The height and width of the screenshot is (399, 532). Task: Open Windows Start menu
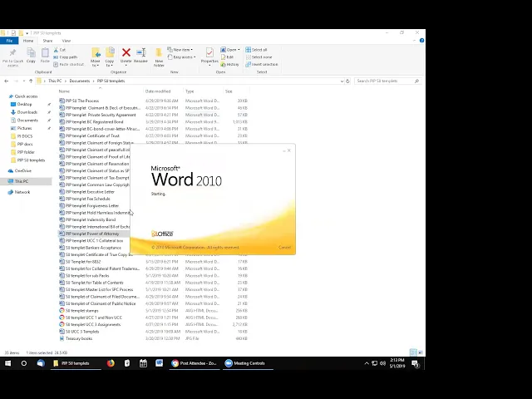(7, 363)
